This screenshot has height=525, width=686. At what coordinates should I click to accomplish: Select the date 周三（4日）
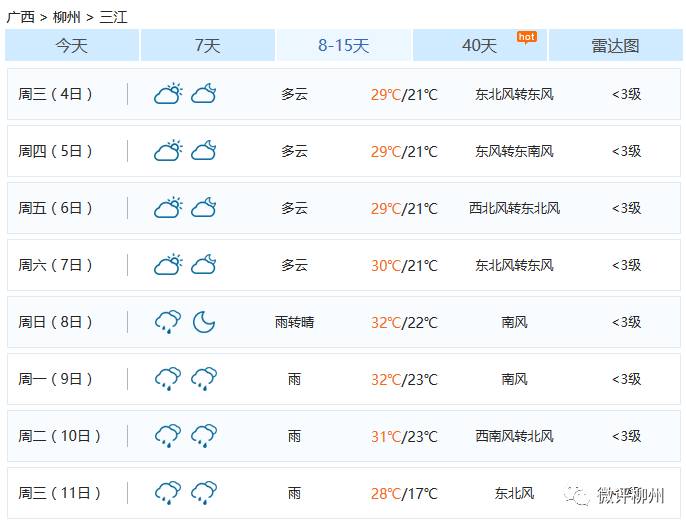tap(56, 94)
